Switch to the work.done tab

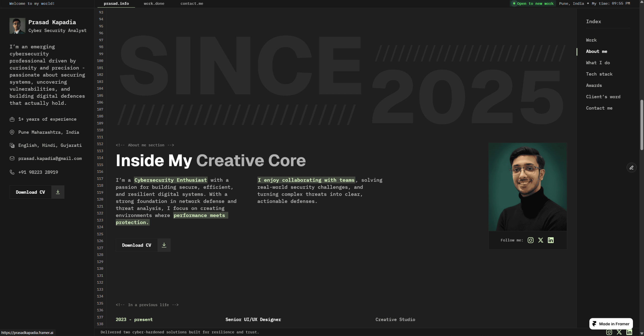pyautogui.click(x=154, y=4)
